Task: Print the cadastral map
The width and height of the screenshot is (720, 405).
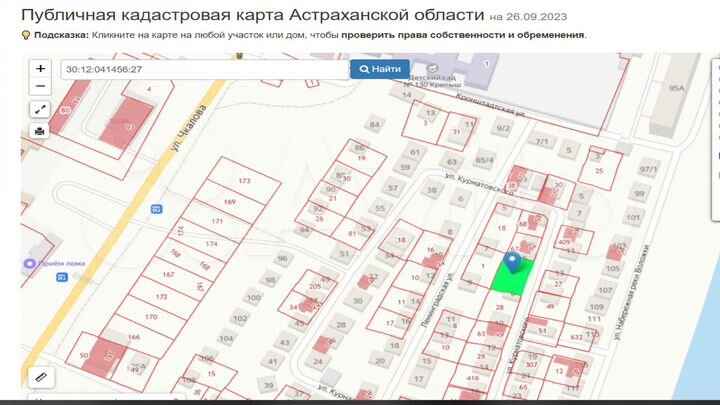Action: tap(40, 131)
